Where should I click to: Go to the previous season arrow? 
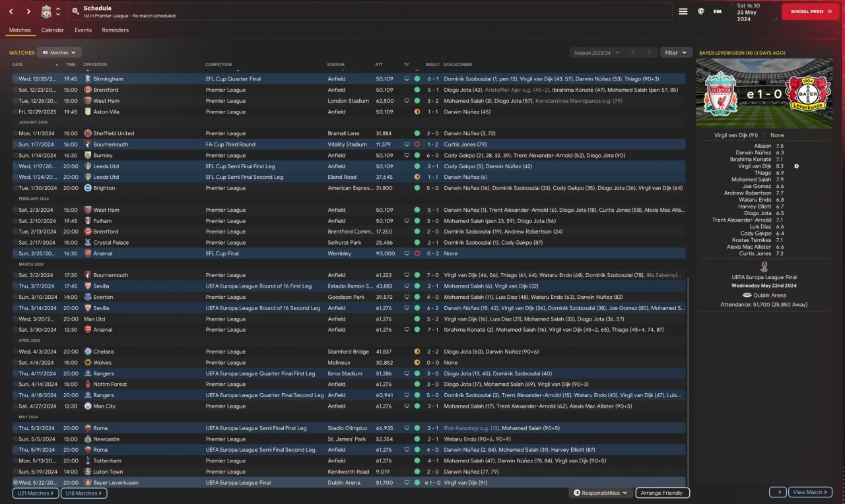[x=634, y=53]
